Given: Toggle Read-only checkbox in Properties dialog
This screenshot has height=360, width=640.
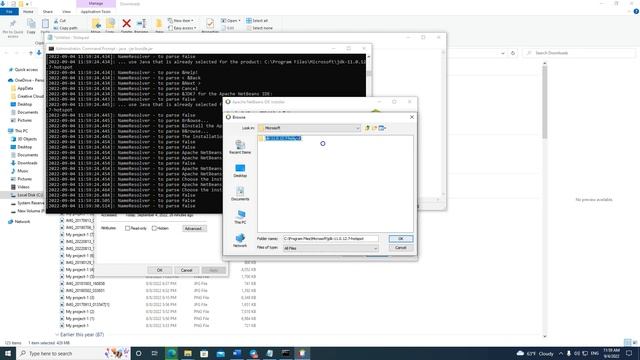Looking at the screenshot, I should [127, 229].
